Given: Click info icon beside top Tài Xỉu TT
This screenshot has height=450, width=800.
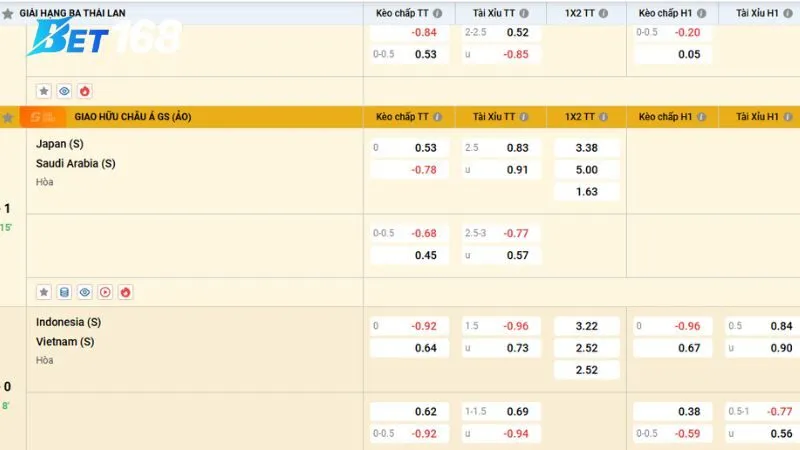Looking at the screenshot, I should [532, 13].
